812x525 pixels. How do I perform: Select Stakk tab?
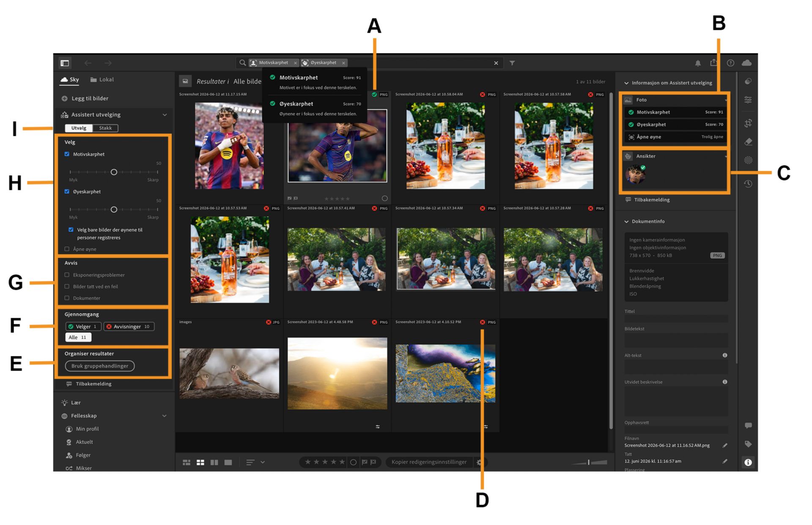click(x=105, y=128)
